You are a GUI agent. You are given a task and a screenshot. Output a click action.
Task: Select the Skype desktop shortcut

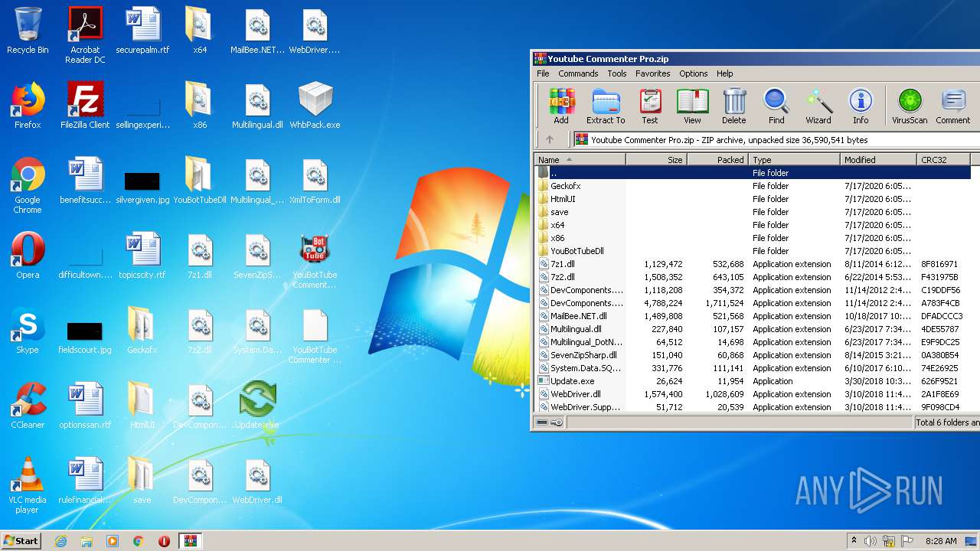pos(28,331)
